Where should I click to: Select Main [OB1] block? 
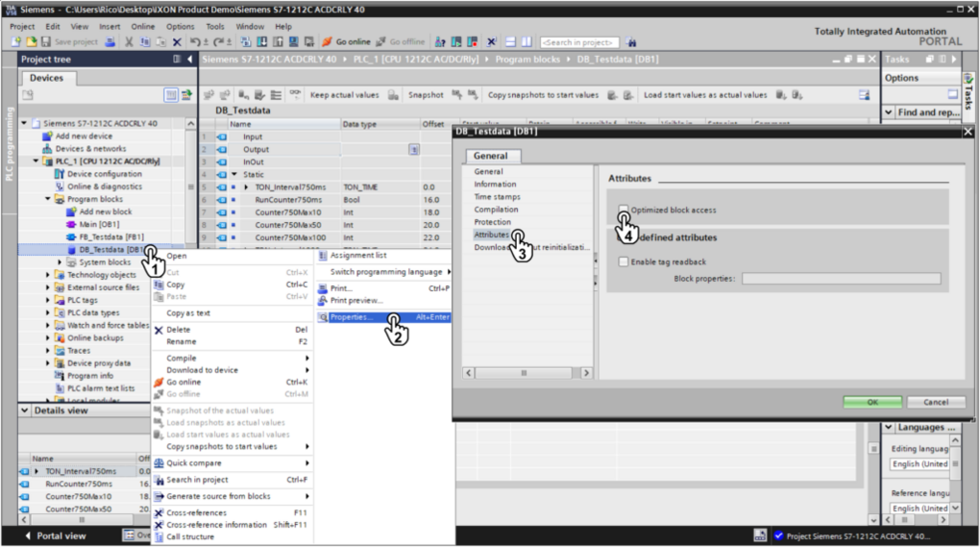click(x=99, y=224)
